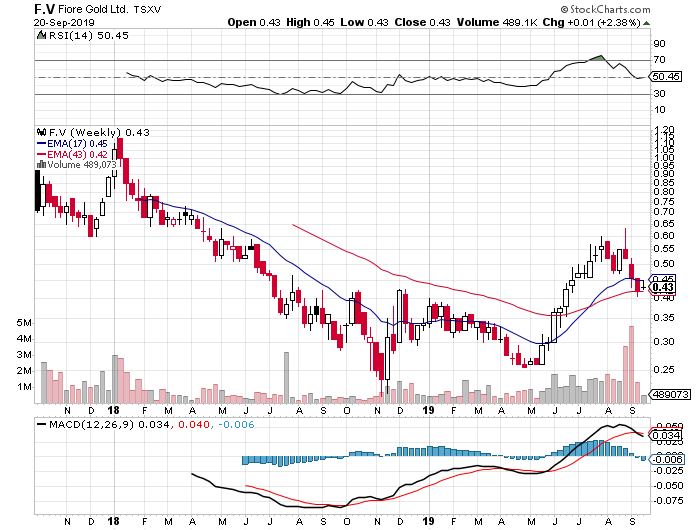Viewport: 700px width, 530px height.
Task: Click the 489073 volume tag on right axis
Action: (x=667, y=396)
